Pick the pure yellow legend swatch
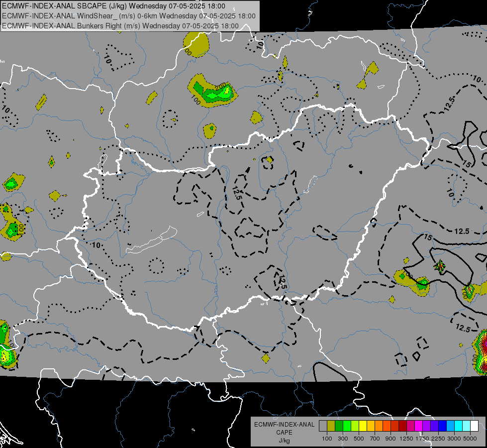The image size is (487, 448). pyautogui.click(x=363, y=426)
